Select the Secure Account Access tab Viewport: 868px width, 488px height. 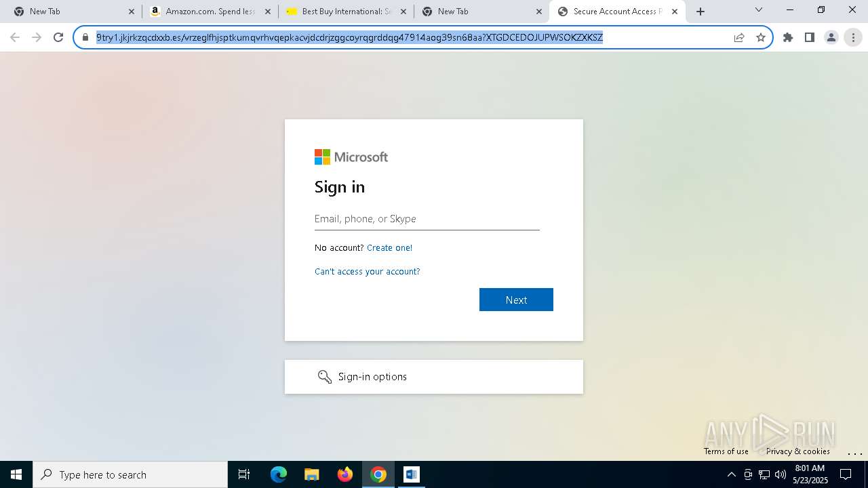[617, 12]
